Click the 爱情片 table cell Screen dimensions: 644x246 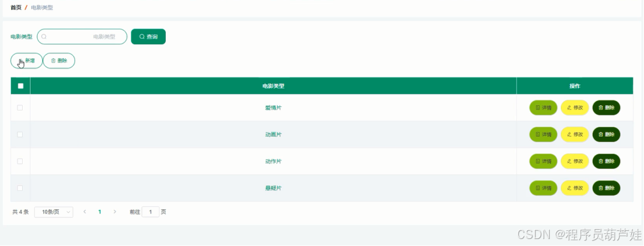pos(273,108)
